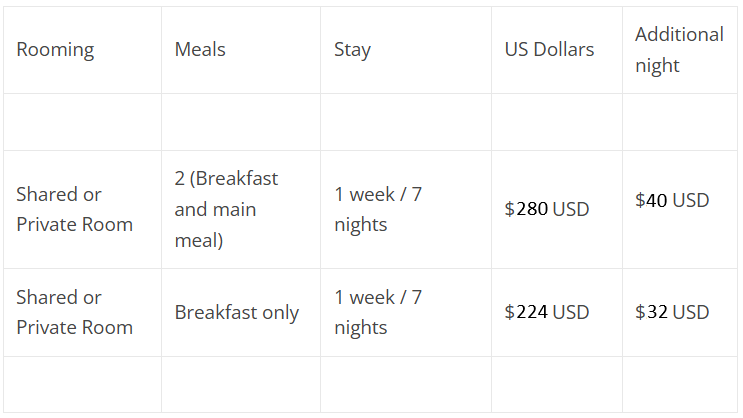Image resolution: width=743 pixels, height=418 pixels.
Task: Click empty cell below Meals header
Action: 241,122
